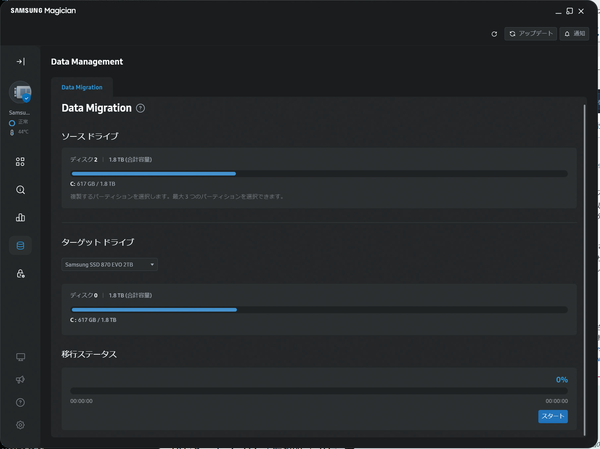Open the 通知 notifications button
Viewport: 600px width, 449px height.
574,34
